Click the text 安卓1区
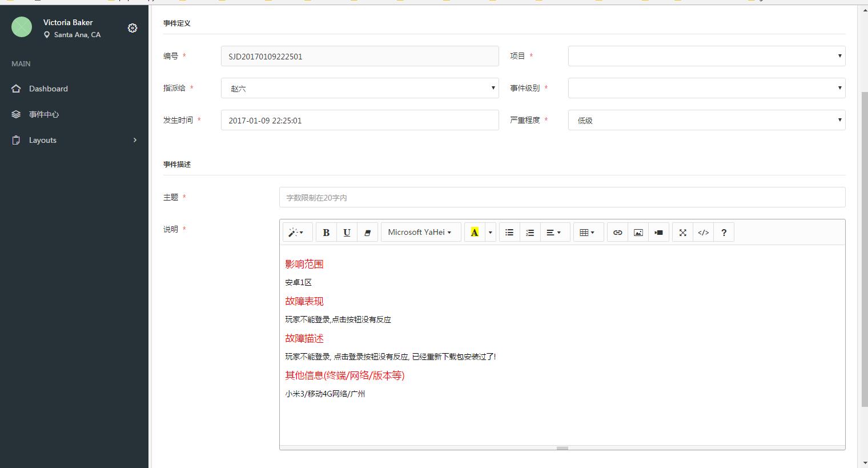Screen dimensions: 868x468 [299, 282]
